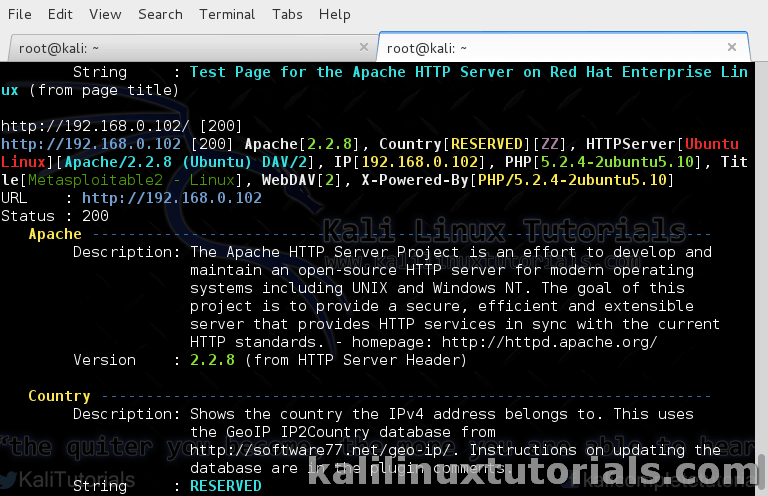Open the Search menu

pos(160,14)
